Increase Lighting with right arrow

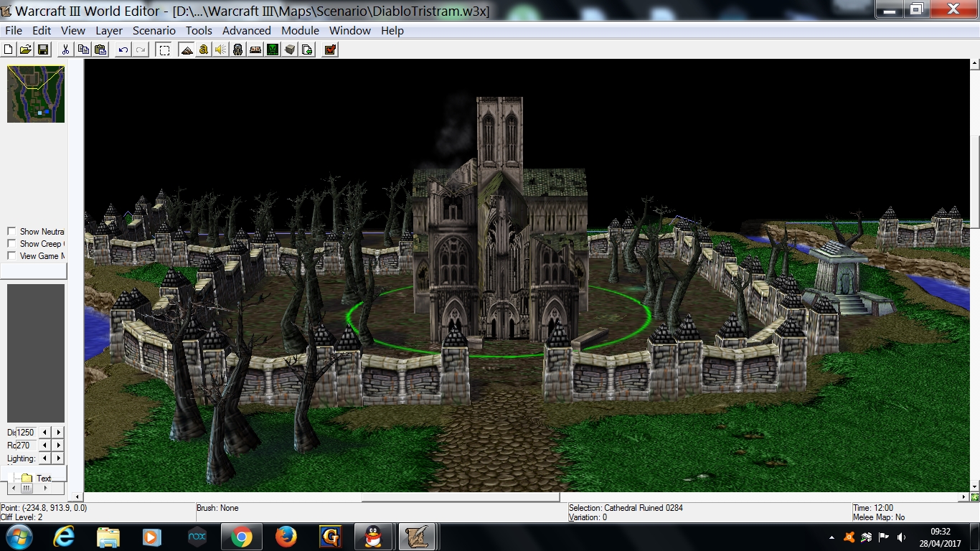(59, 458)
